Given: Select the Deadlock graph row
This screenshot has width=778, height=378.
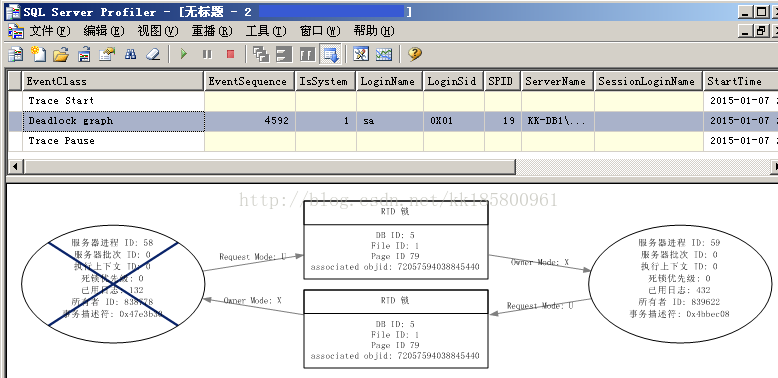Looking at the screenshot, I should [392, 121].
